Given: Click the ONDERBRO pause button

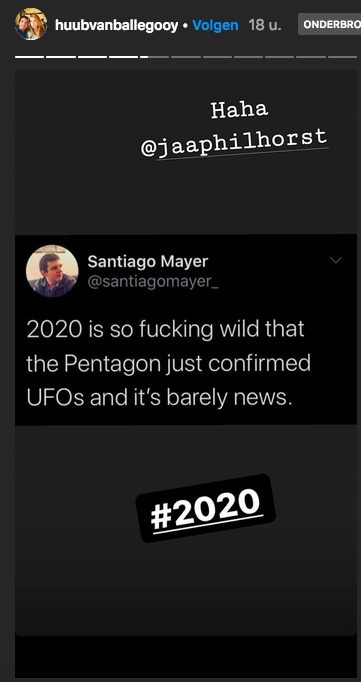Looking at the screenshot, I should click(329, 24).
